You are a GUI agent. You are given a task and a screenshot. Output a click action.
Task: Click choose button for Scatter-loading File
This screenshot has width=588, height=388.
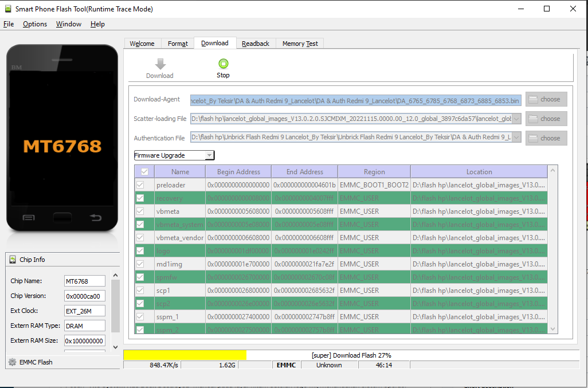pos(546,119)
